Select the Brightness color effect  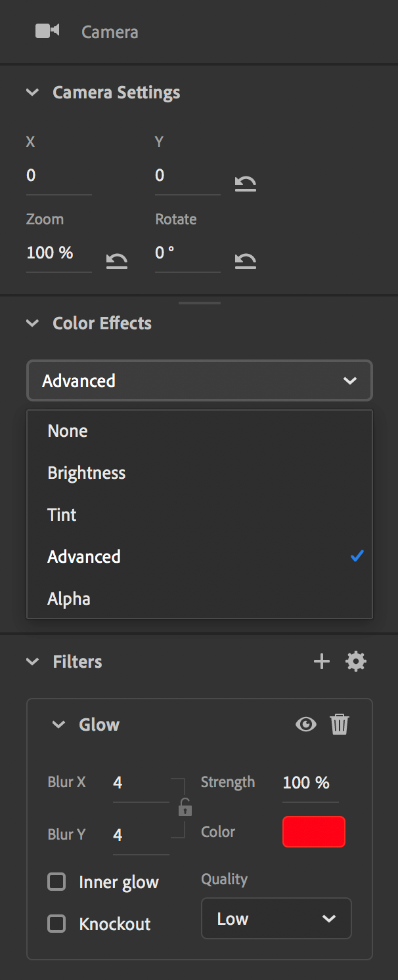[86, 472]
